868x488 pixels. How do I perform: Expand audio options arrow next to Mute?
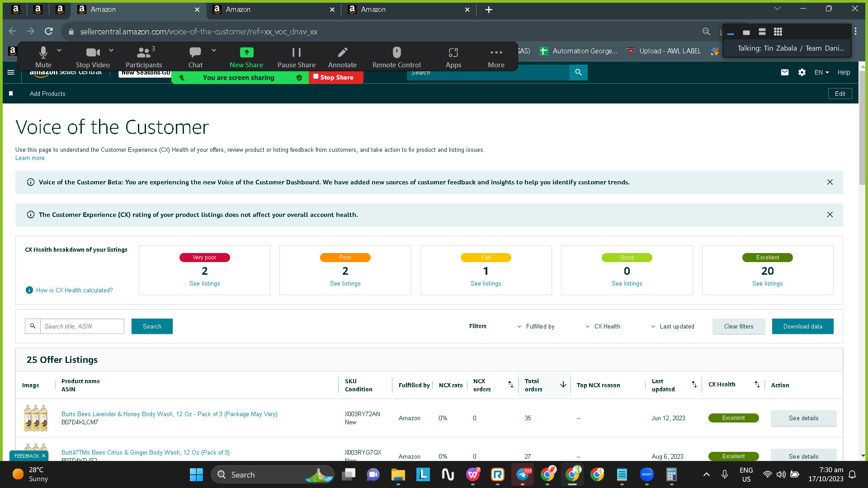[x=59, y=50]
